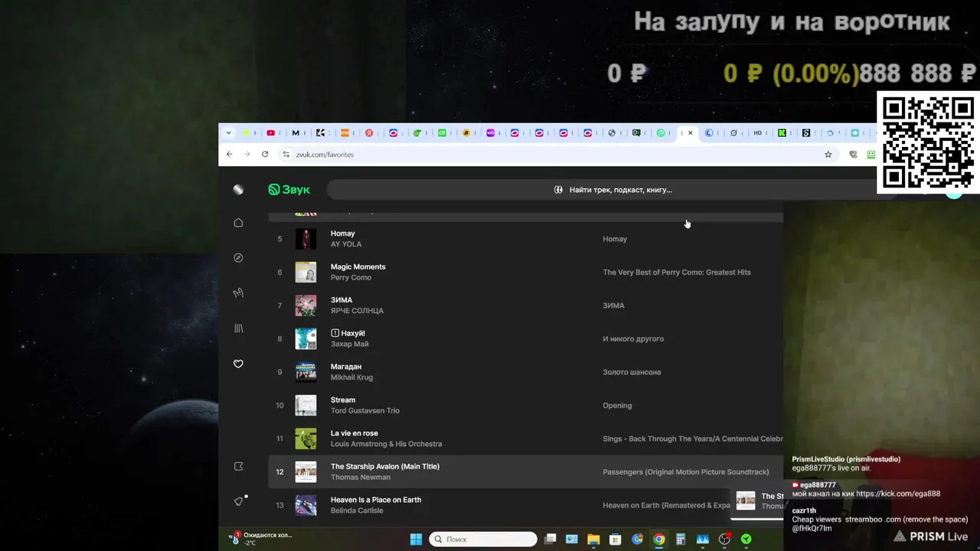This screenshot has width=980, height=551.
Task: Open artist link Belinda Carlisle
Action: pos(357,510)
